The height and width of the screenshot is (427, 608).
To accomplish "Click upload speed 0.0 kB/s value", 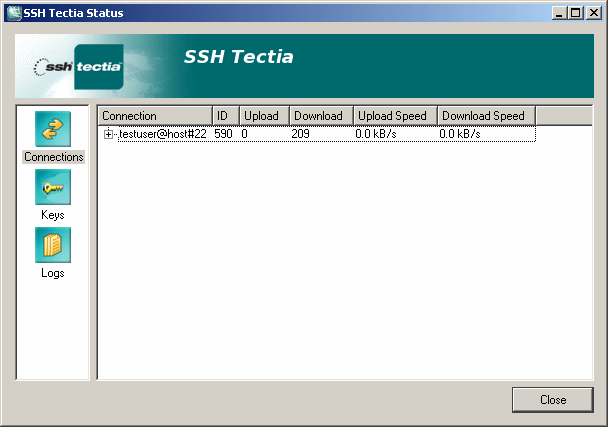I will click(376, 134).
